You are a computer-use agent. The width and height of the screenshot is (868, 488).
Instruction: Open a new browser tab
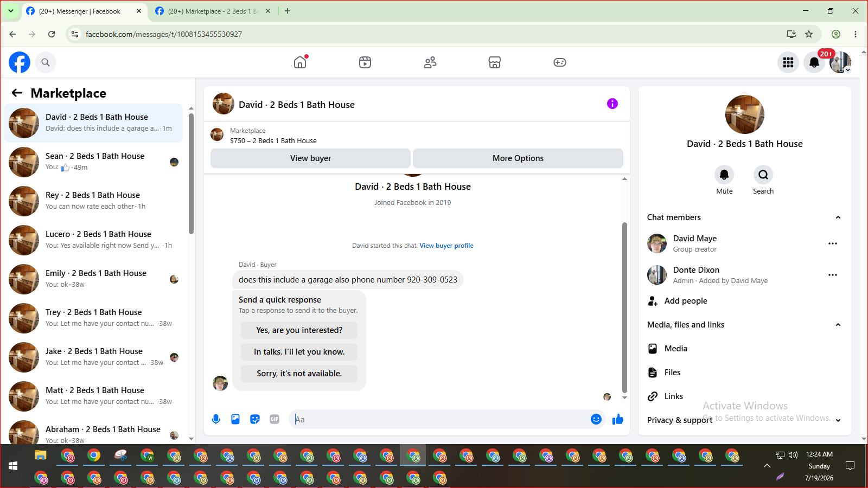point(288,11)
